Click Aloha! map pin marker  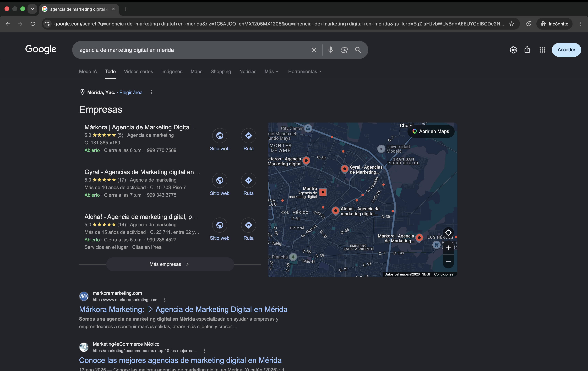click(x=335, y=211)
